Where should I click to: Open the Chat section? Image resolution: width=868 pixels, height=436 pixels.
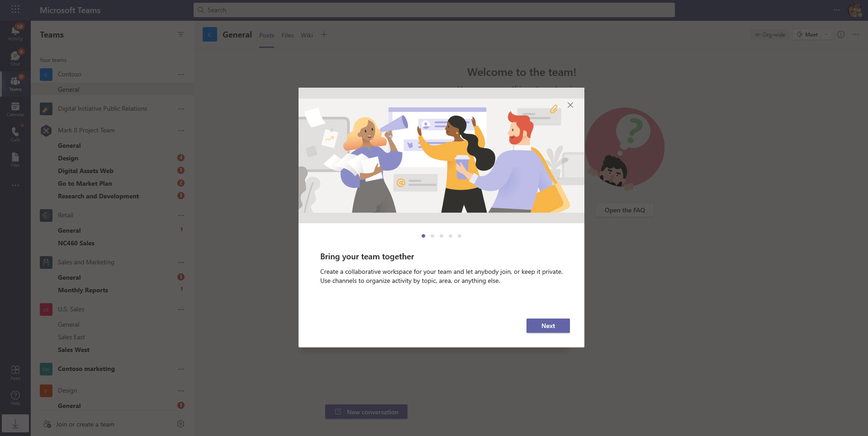[15, 57]
